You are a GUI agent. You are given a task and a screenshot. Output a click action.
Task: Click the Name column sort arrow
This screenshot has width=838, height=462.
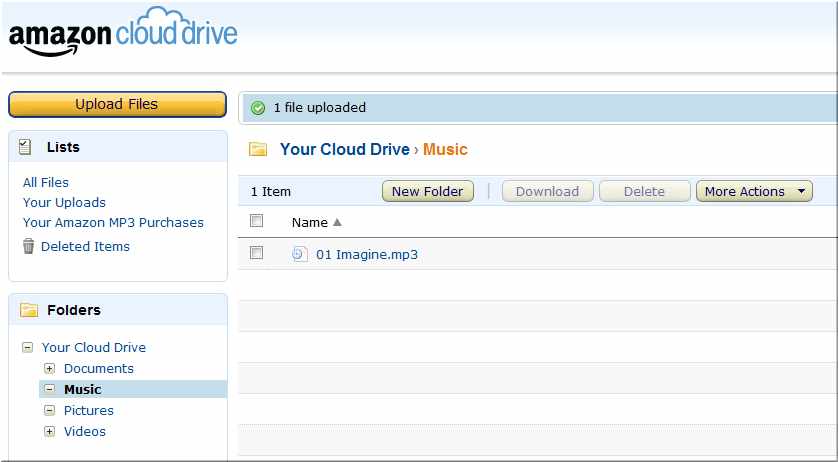(337, 222)
